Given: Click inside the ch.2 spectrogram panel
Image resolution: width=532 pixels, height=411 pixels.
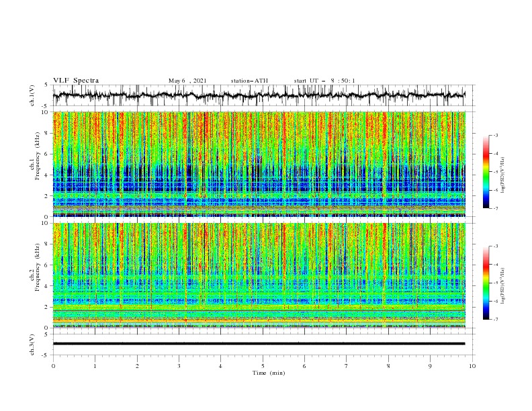Looking at the screenshot, I should click(259, 275).
